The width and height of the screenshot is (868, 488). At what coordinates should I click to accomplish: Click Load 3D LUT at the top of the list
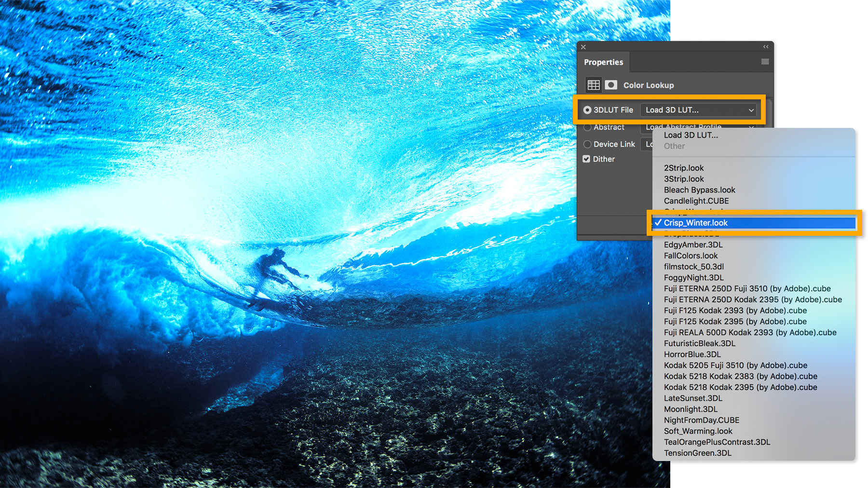(691, 136)
